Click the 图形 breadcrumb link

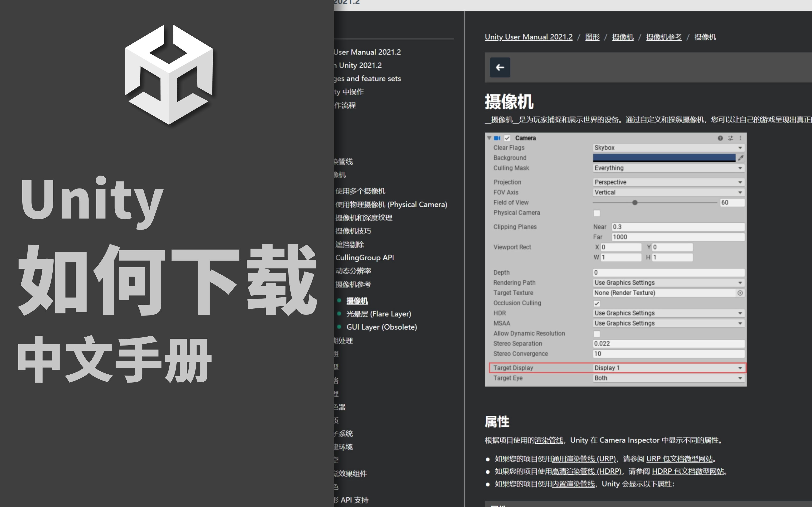pos(592,37)
